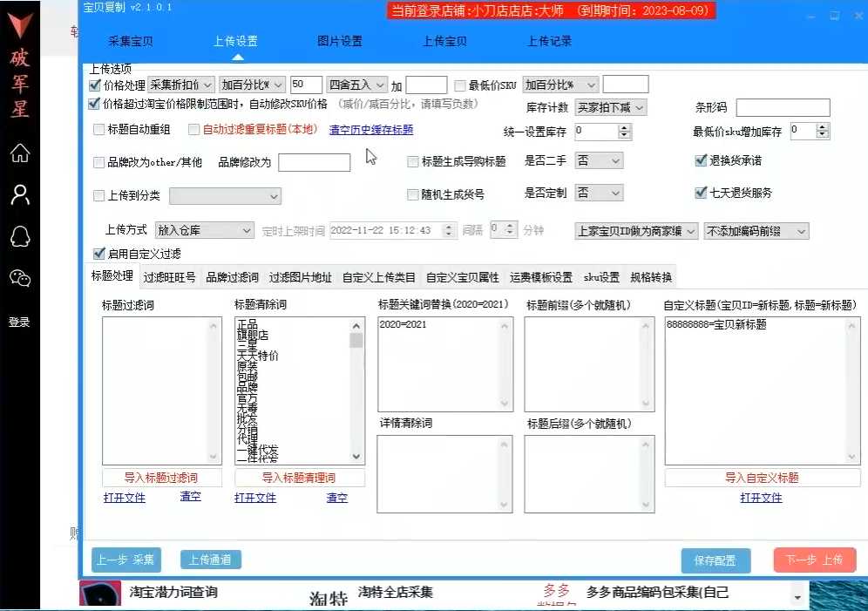The width and height of the screenshot is (868, 611).
Task: Click 打开文件 link under 导入自定义标题
Action: click(761, 498)
